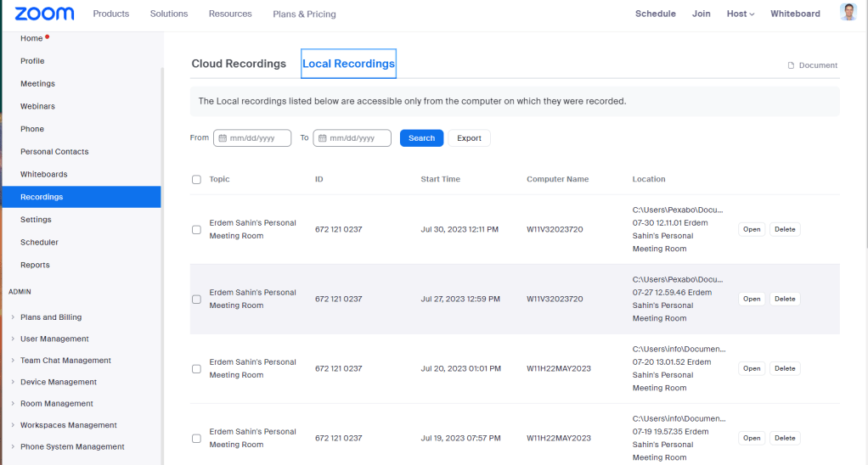
Task: Click the Export button
Action: [x=469, y=138]
